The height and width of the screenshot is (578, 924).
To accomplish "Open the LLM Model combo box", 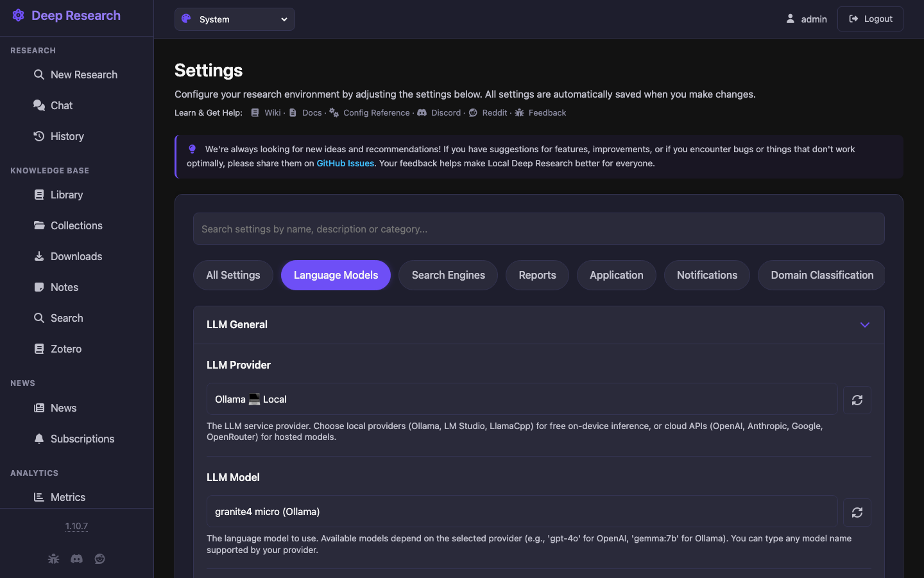I will [x=522, y=512].
